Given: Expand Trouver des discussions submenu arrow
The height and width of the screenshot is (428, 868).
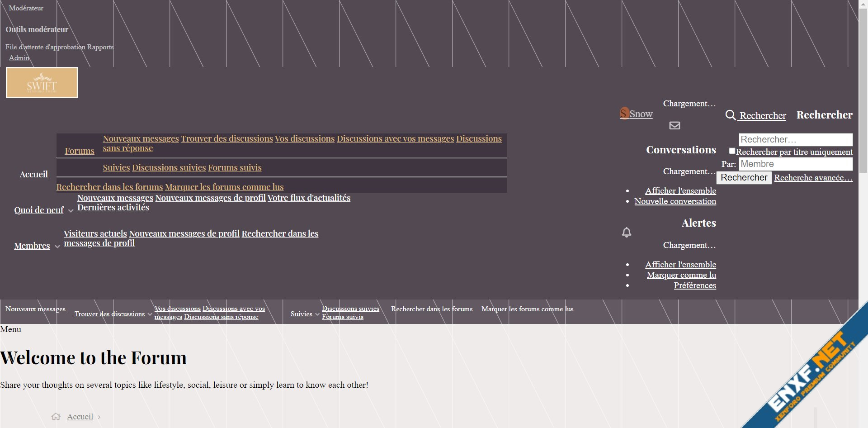Looking at the screenshot, I should click(x=150, y=314).
